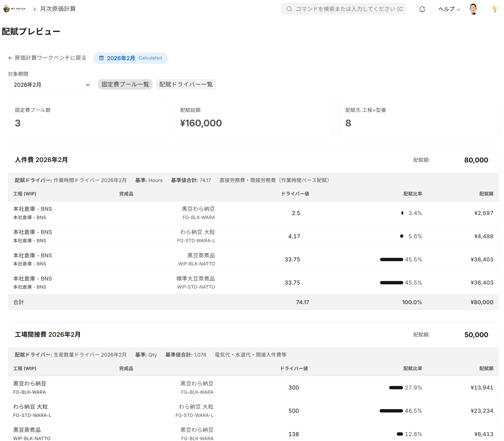Click the 2026年2月 Calculated badge
Viewport: 504px width, 441px height.
(130, 58)
